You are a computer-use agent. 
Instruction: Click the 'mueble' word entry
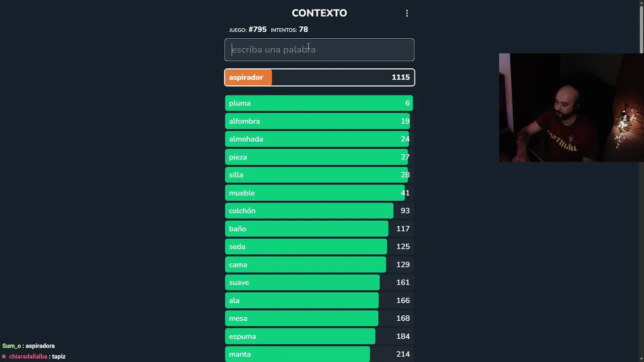pos(319,193)
